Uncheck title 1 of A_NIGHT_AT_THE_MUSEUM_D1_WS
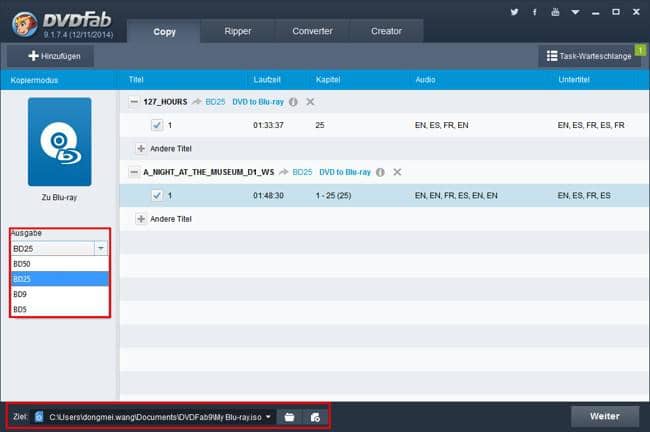Viewport: 650px width, 432px height. (x=157, y=195)
